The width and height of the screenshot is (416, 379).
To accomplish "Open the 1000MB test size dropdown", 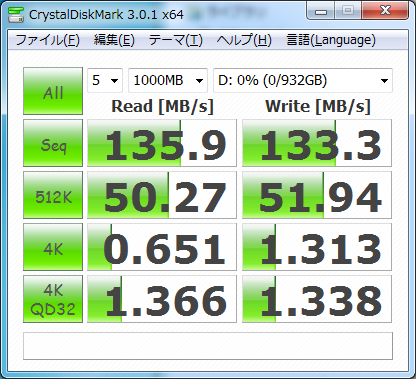I will click(x=168, y=80).
